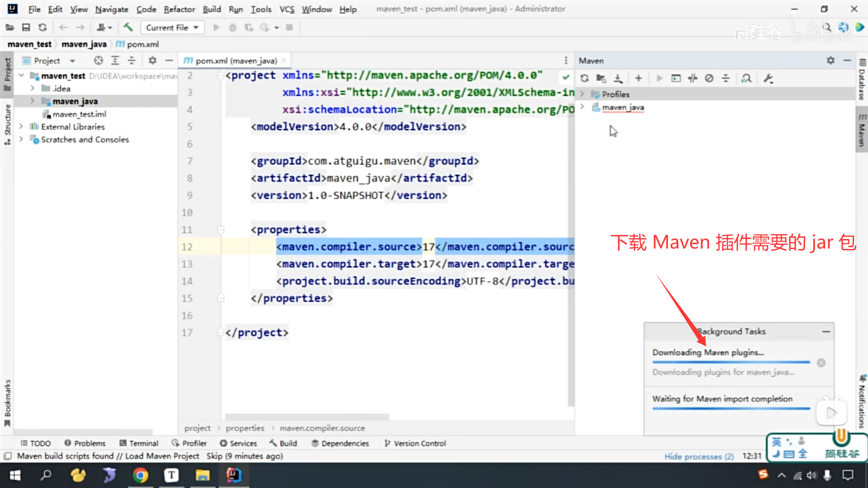868x488 pixels.
Task: Open Chrome from the Windows taskbar
Action: tap(141, 475)
